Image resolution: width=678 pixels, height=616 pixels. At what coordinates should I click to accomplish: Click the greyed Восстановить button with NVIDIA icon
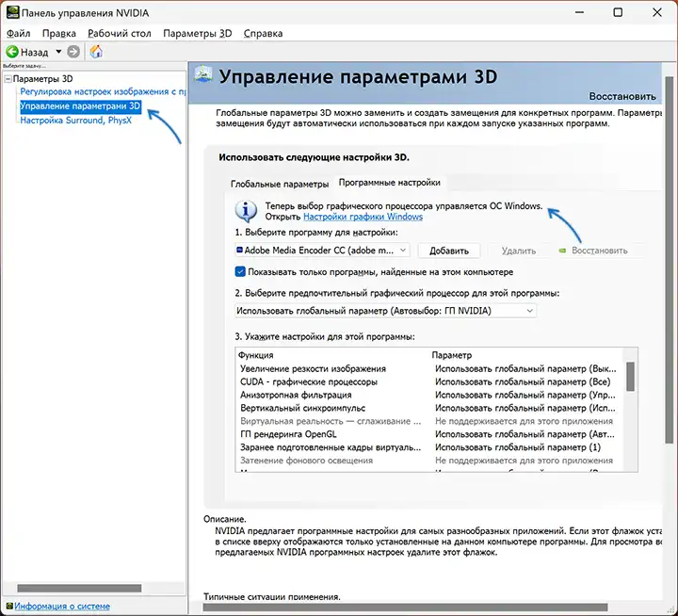[599, 251]
